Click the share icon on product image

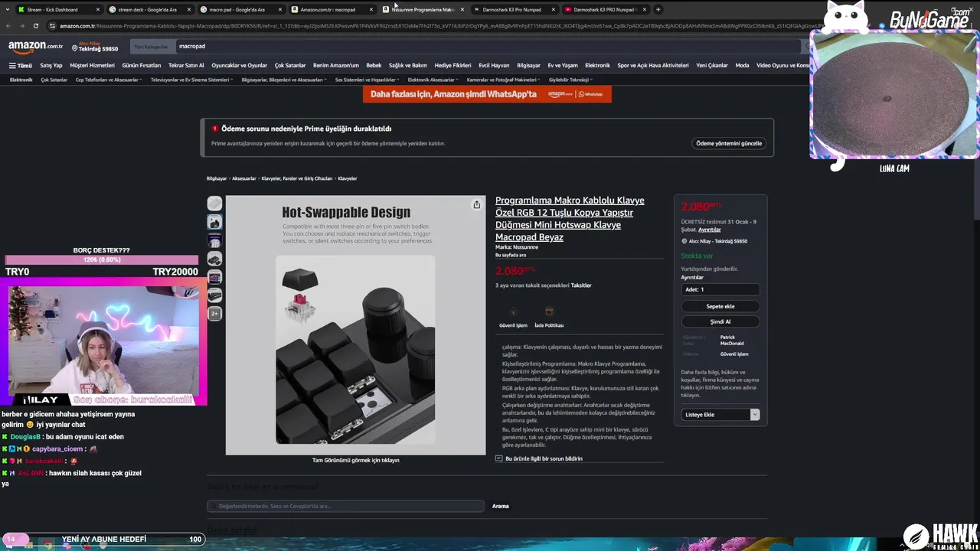pos(476,204)
